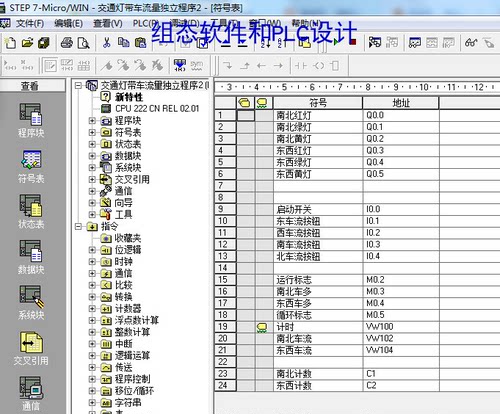Select the 浮点数计算 tree item
Viewport: 500px width, 414px height.
point(137,320)
